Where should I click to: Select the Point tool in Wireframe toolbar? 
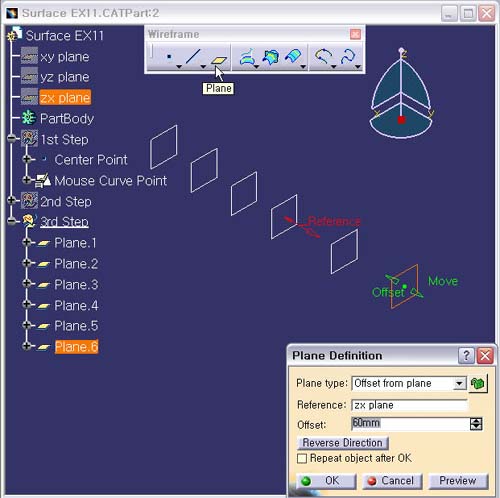[x=169, y=57]
